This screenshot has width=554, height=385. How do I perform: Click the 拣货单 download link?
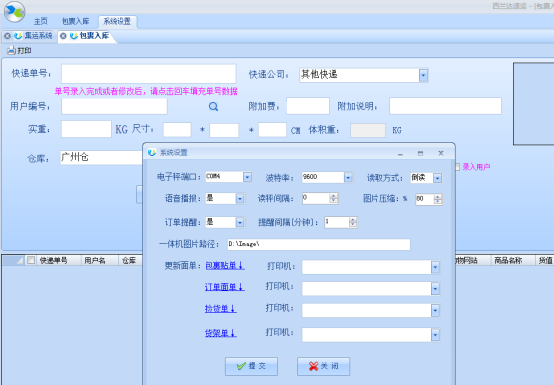[x=220, y=309]
